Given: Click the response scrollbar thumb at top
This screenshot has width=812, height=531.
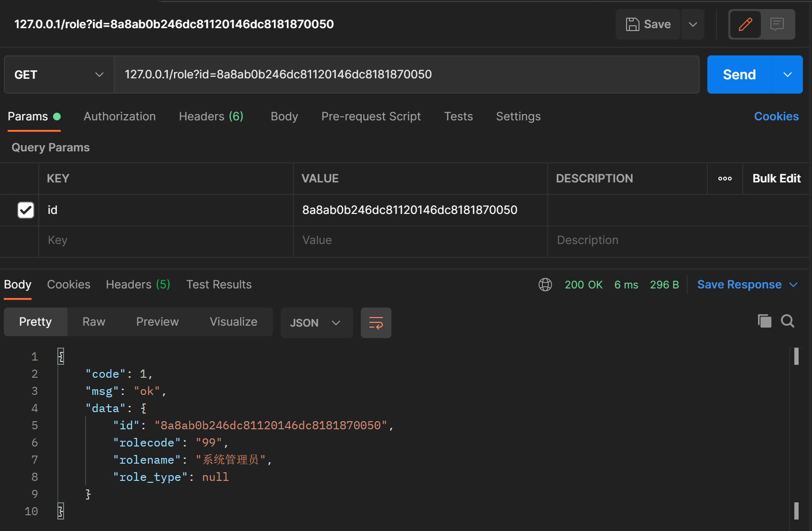Looking at the screenshot, I should click(796, 356).
